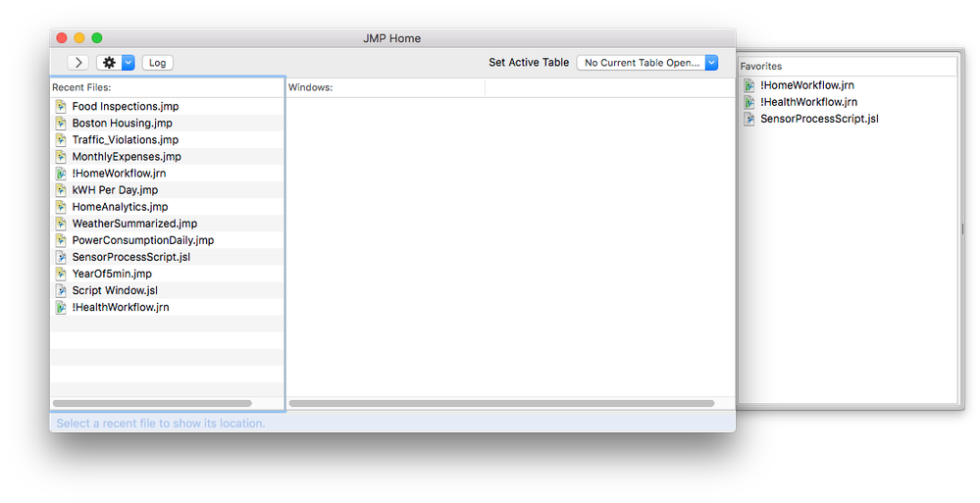980x503 pixels.
Task: Click the kWH Per Day.jmp file icon
Action: coord(61,190)
